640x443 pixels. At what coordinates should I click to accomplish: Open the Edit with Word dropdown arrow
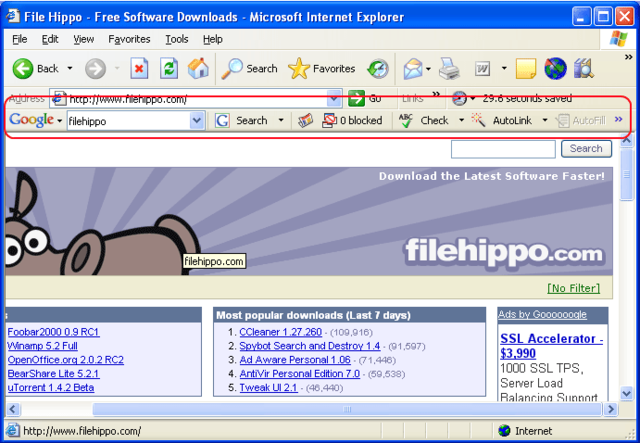504,69
